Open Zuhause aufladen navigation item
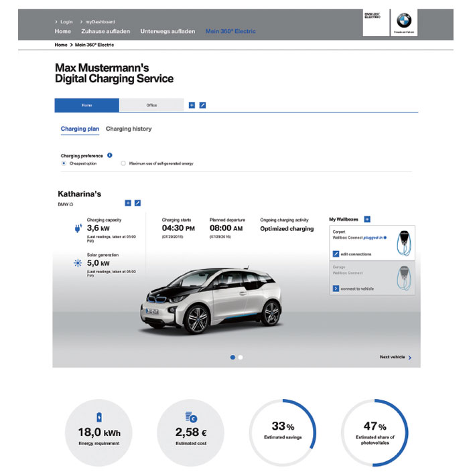 pos(105,31)
